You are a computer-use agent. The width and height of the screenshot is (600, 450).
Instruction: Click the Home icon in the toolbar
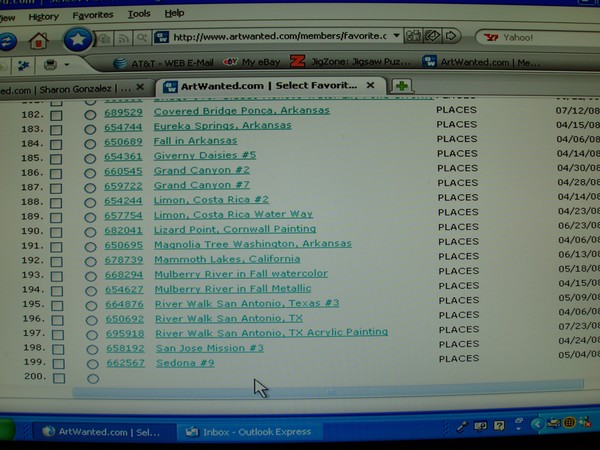click(39, 40)
